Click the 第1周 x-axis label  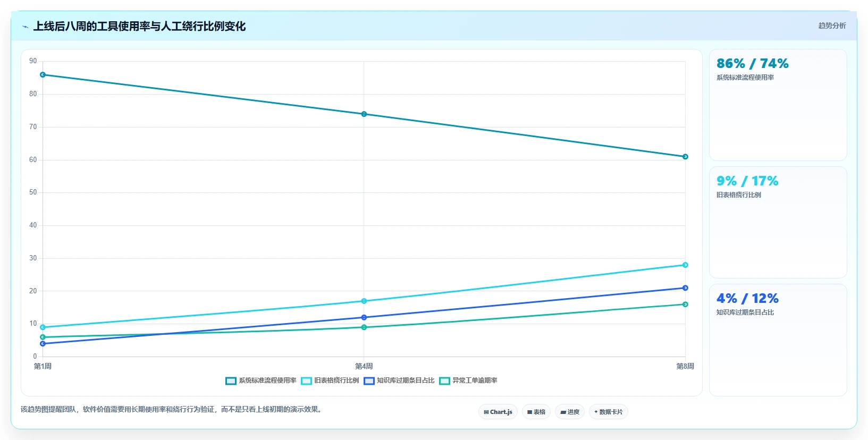point(43,366)
